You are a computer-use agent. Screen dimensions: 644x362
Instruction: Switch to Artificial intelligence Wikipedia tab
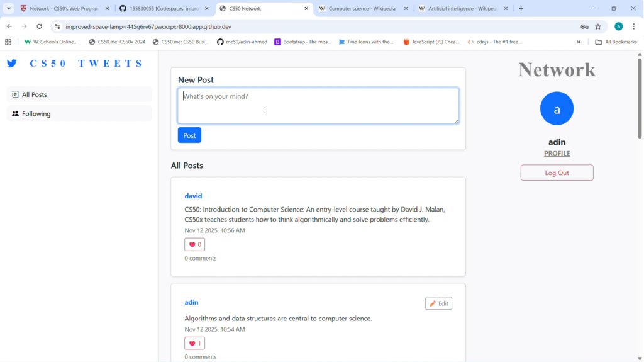click(462, 8)
